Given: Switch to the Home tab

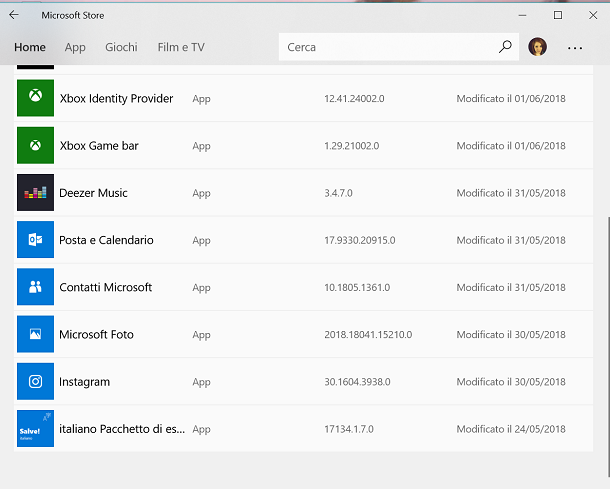Looking at the screenshot, I should pos(30,47).
